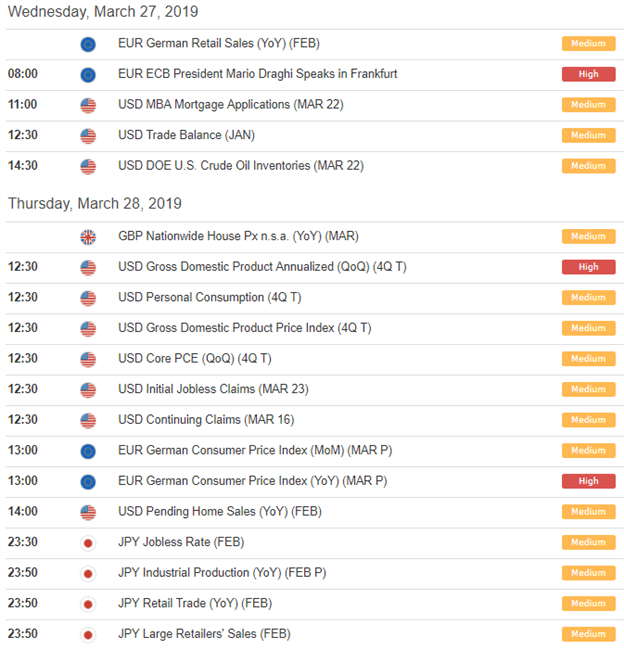
Task: Click Japan flag next to Large Retailers' Sales
Action: tap(88, 635)
